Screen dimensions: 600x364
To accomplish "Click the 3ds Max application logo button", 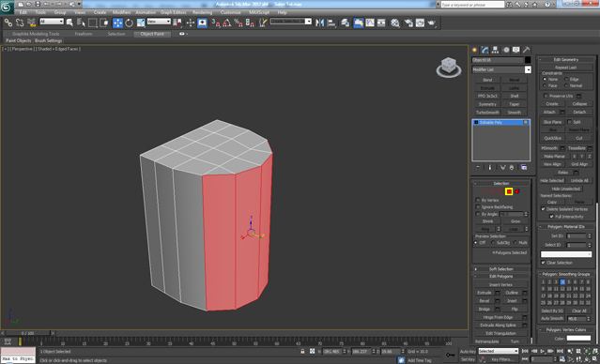I will pyautogui.click(x=7, y=7).
